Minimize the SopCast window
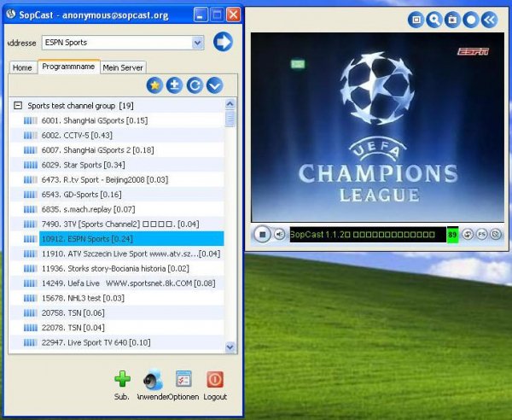512x420 pixels. pos(201,15)
